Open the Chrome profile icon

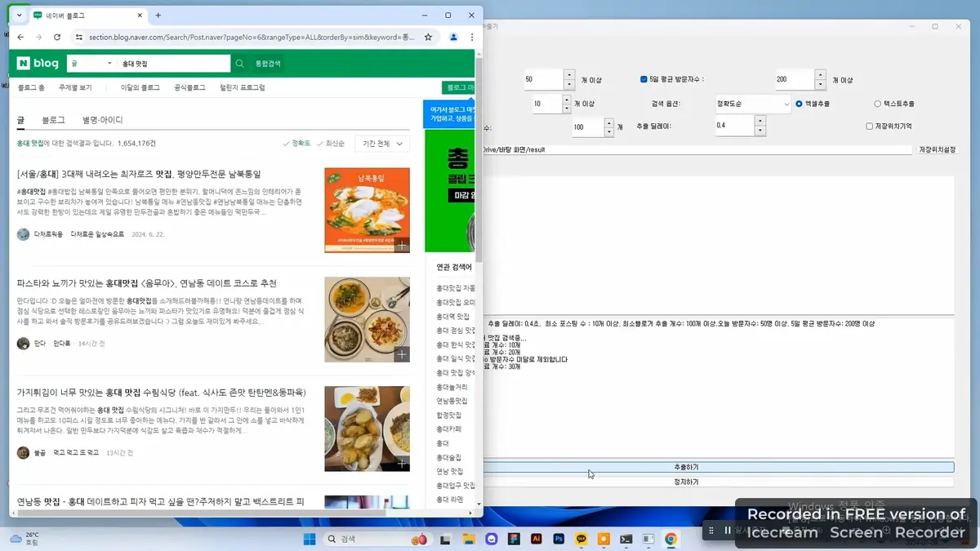click(454, 37)
